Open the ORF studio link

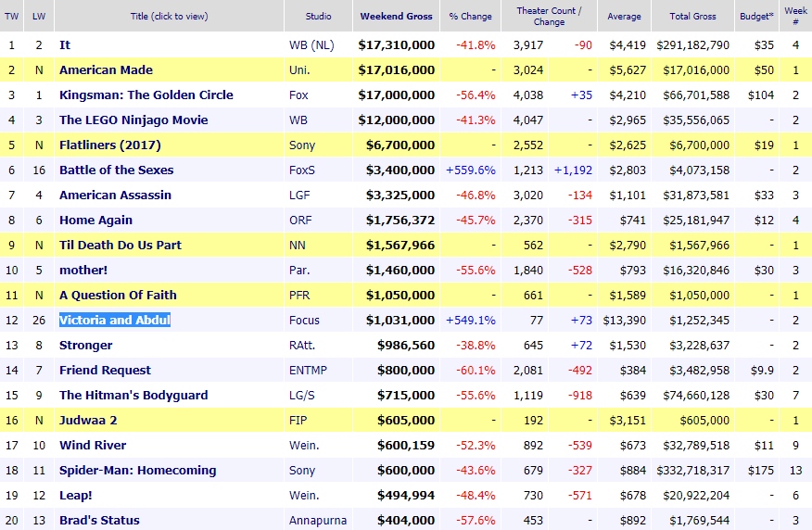click(x=300, y=220)
